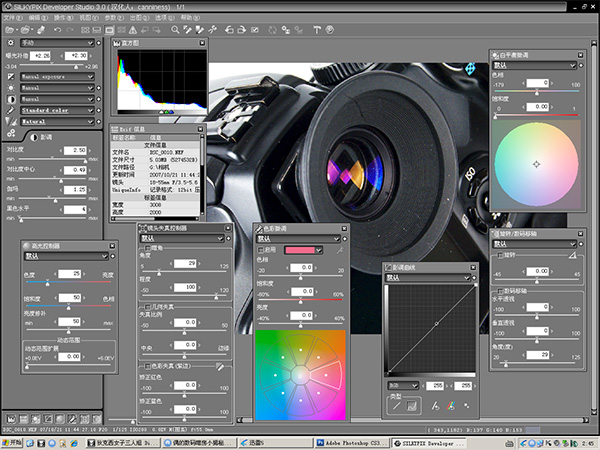Enable the 数码移轴 digital shift checkbox
Screen dimensions: 600x450
click(x=500, y=291)
